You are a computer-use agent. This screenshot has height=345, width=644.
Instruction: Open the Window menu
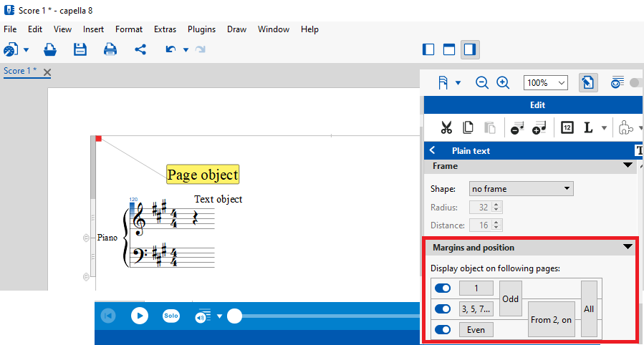tap(274, 29)
